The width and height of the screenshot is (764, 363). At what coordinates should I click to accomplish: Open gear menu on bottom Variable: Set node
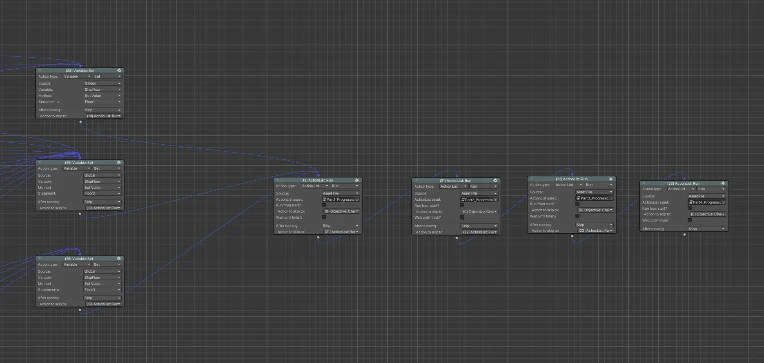pyautogui.click(x=119, y=259)
